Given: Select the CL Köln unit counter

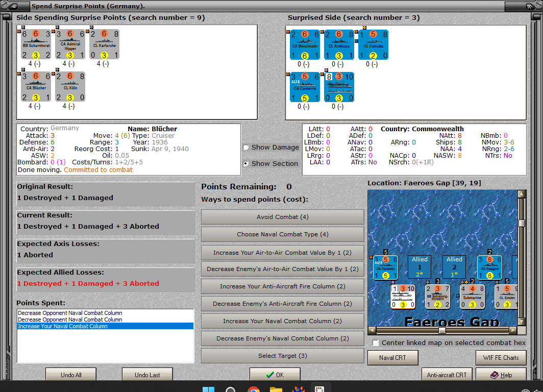Looking at the screenshot, I should [70, 87].
